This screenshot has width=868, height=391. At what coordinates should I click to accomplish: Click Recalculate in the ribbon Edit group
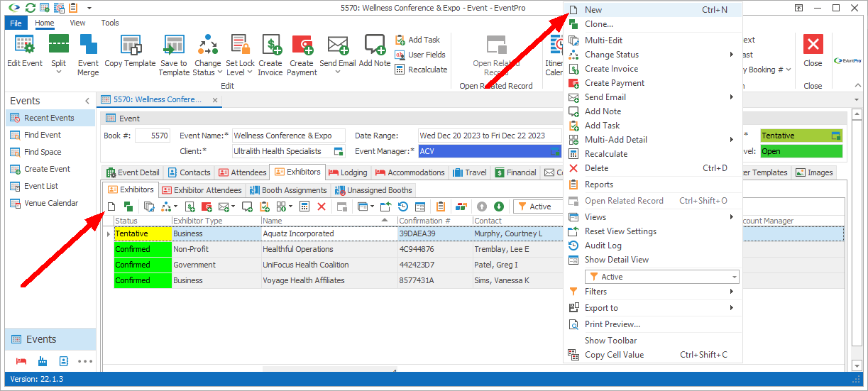(421, 70)
